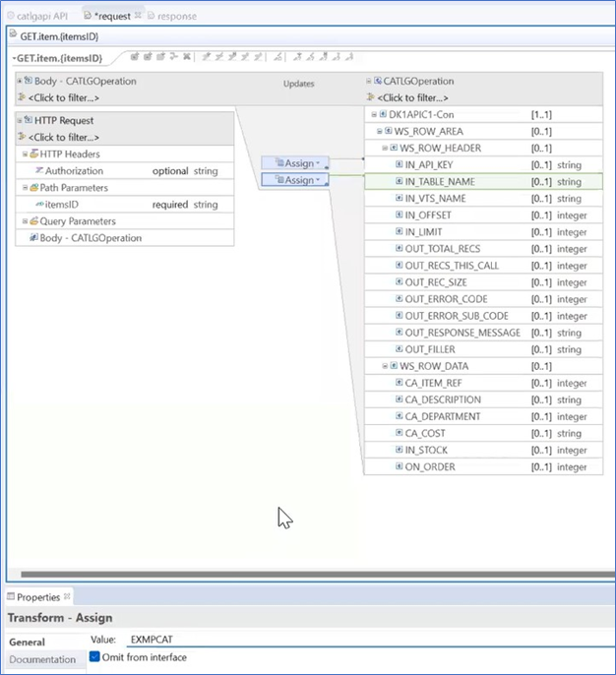Open dropdown on the first Assign transform
Viewport: 616px width, 675px height.
pos(318,163)
